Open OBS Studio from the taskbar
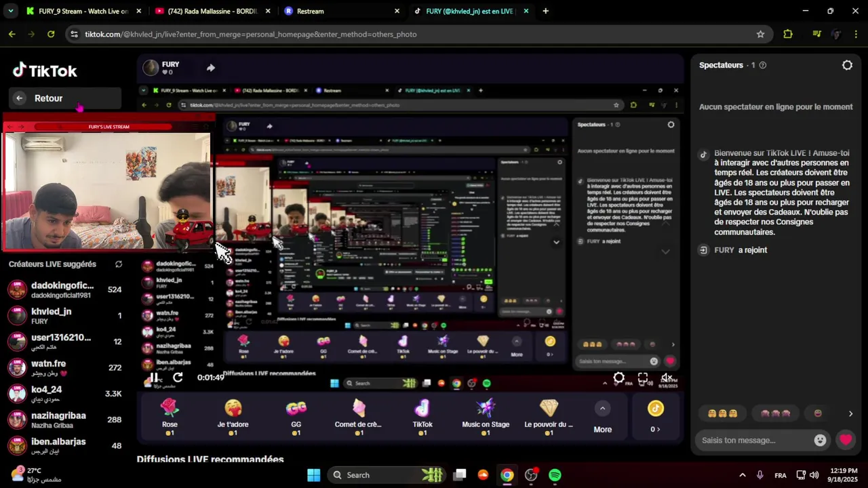This screenshot has height=488, width=868. click(531, 475)
